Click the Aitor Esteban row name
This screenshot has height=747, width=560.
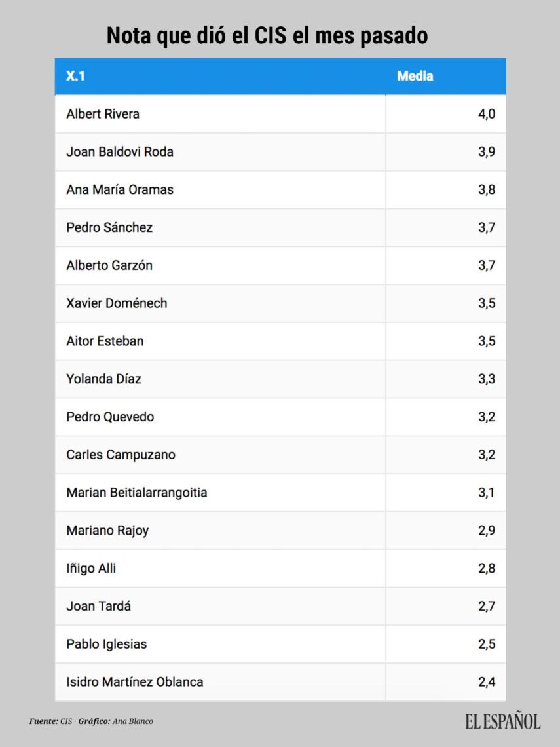(105, 341)
